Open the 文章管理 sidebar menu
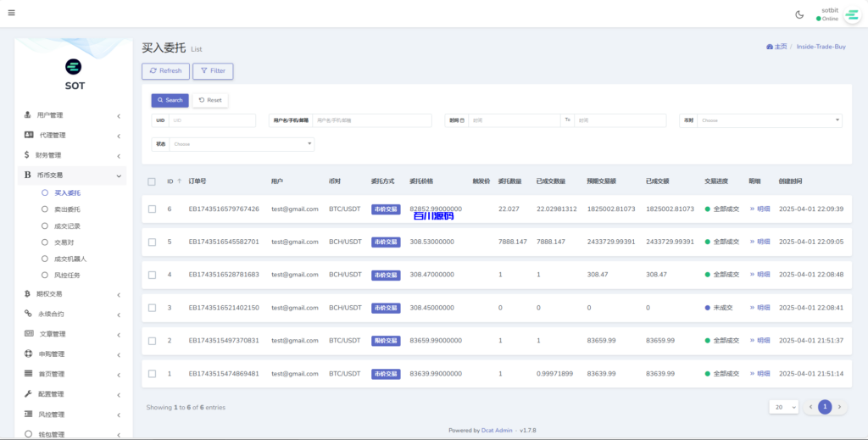This screenshot has width=868, height=440. [72, 334]
